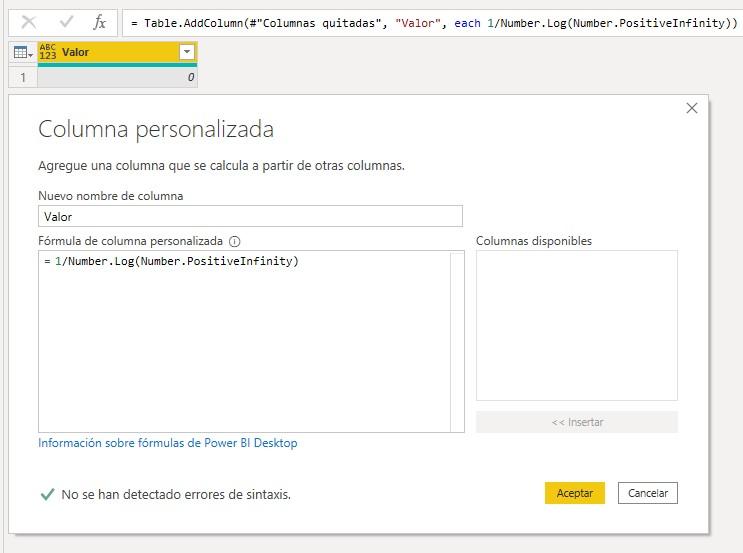Click the checkmark icon to confirm formula
The width and height of the screenshot is (743, 553).
point(66,21)
